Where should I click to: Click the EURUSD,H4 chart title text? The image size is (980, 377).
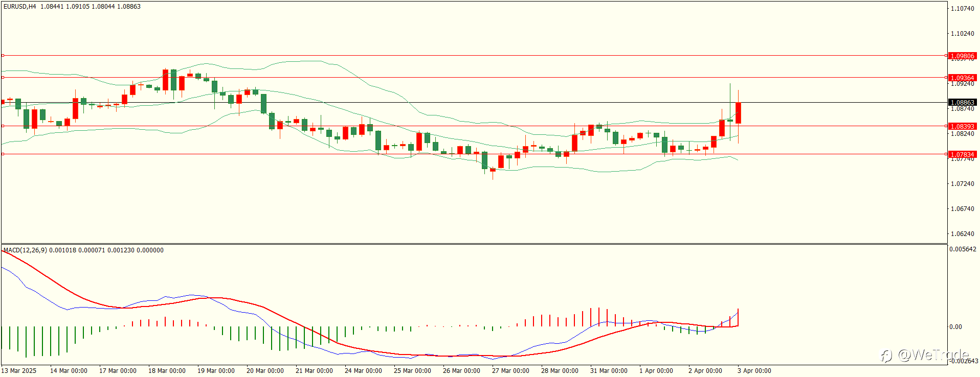(20, 7)
